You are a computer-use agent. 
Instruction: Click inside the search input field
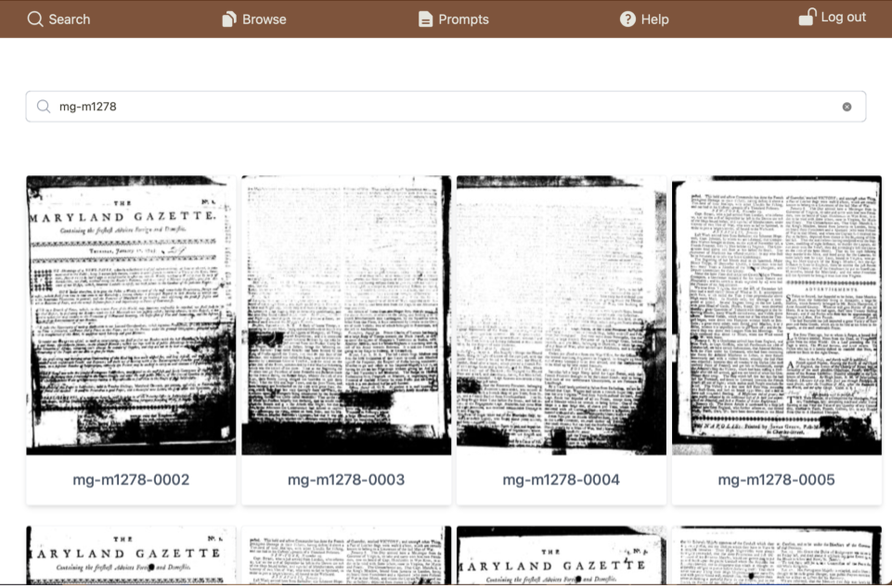tap(371, 107)
